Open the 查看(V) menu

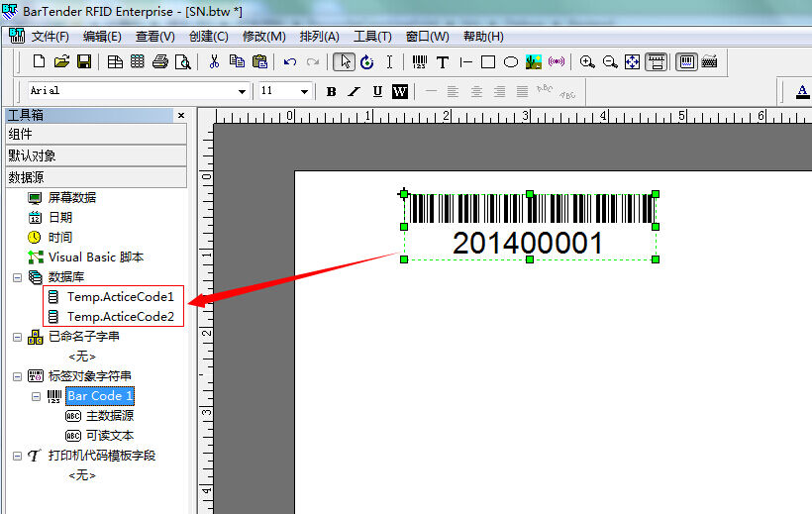(154, 37)
